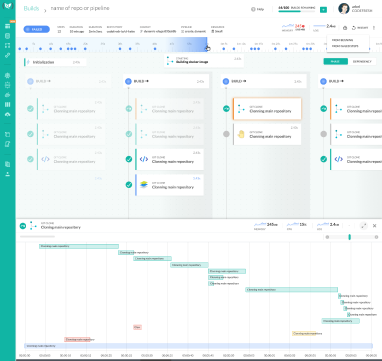Expand the Initialization step header

tap(55, 62)
